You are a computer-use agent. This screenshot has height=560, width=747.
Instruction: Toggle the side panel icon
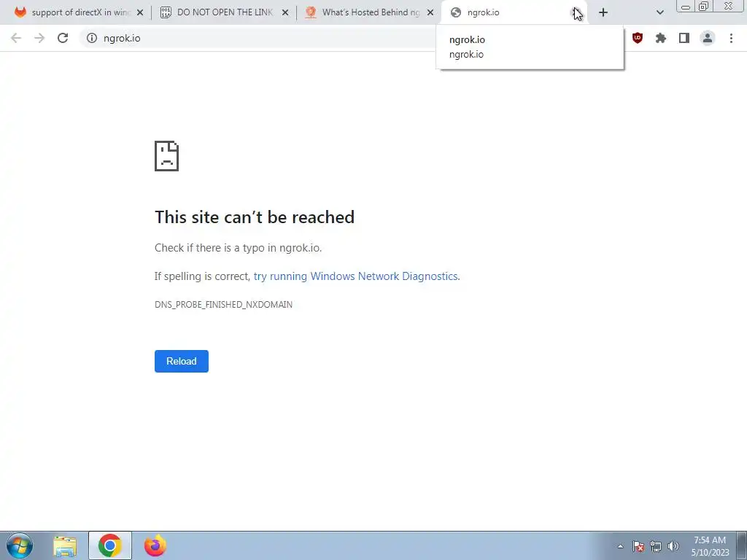click(684, 38)
